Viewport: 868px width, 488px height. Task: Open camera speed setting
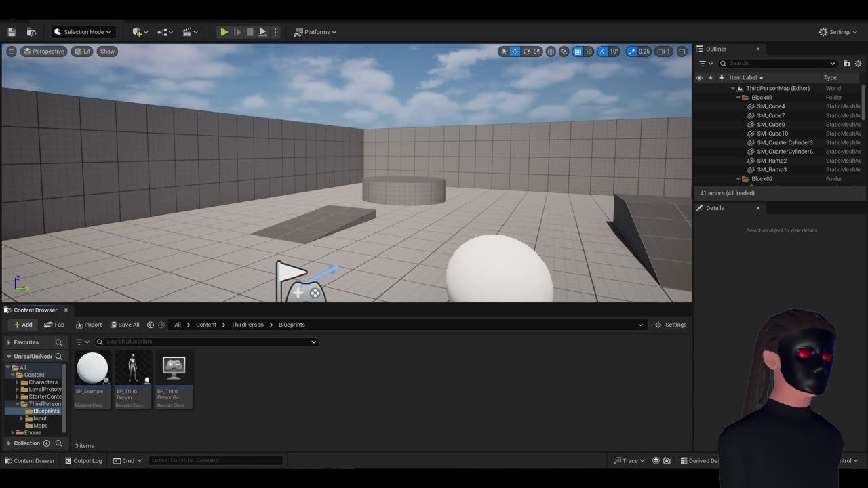point(664,52)
